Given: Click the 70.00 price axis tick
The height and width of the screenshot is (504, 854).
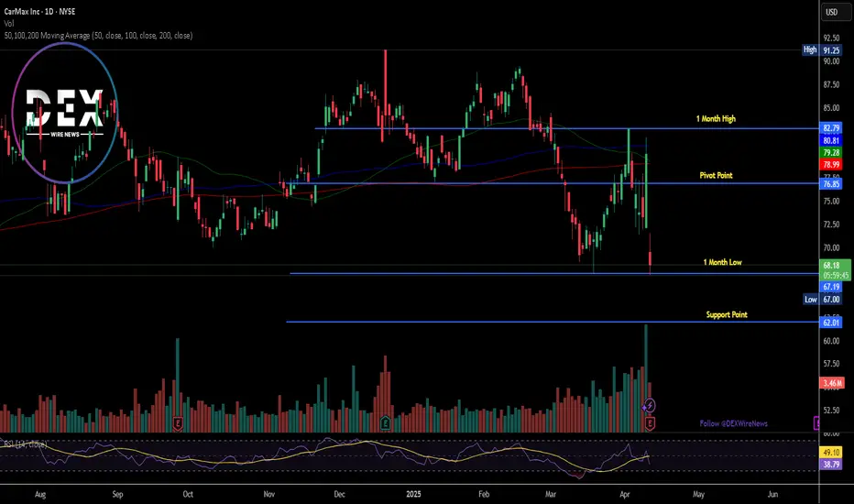Looking at the screenshot, I should (831, 247).
